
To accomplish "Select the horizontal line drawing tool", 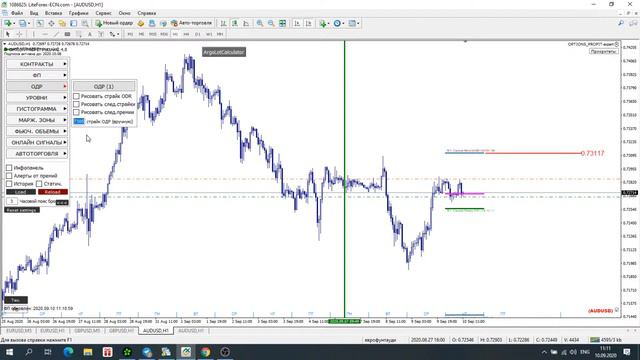I will (x=45, y=34).
